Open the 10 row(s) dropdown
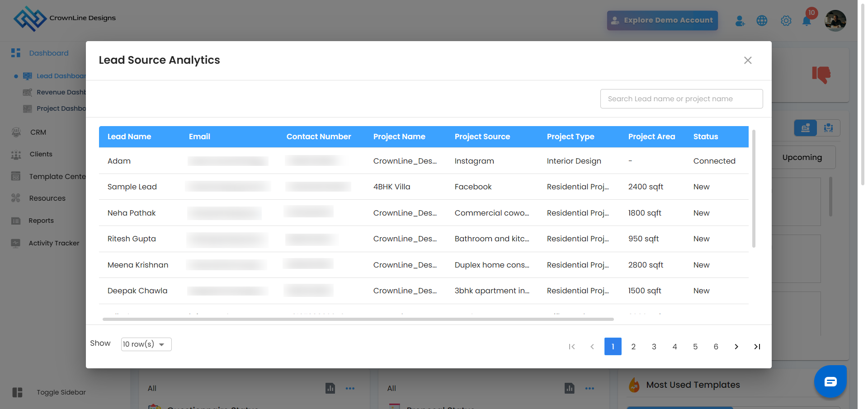 (146, 344)
